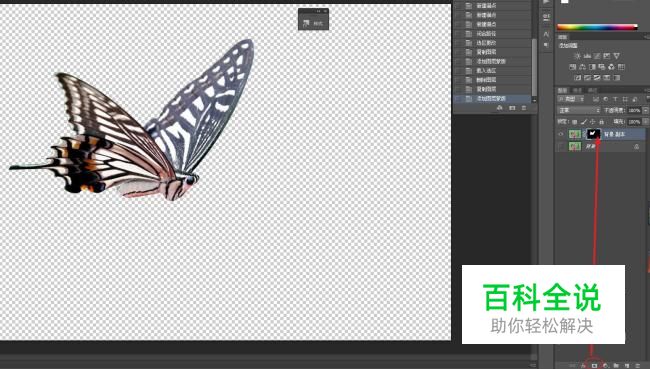Screen dimensions: 650x369
Task: Add a Hue/Saturation adjustment
Action: pyautogui.click(x=572, y=67)
